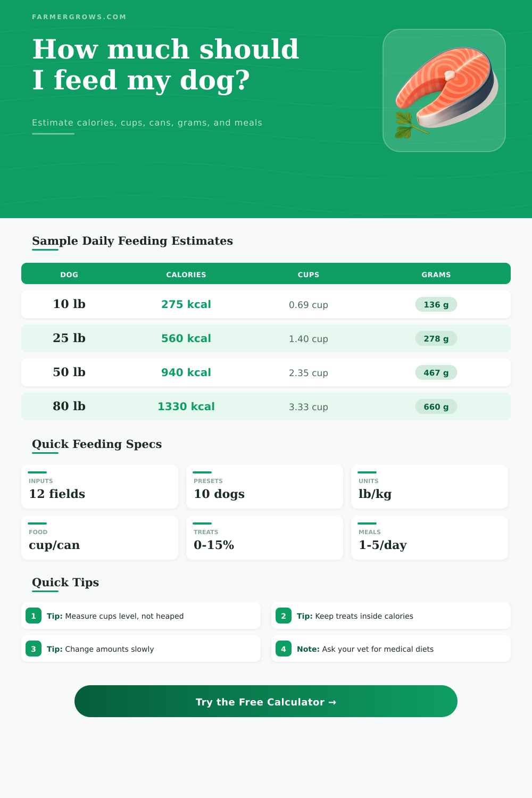
Task: Click the How much should I feed my dog heading
Action: click(x=165, y=64)
